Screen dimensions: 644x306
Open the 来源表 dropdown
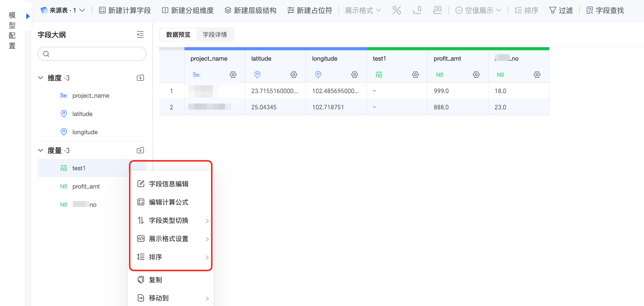click(x=63, y=10)
